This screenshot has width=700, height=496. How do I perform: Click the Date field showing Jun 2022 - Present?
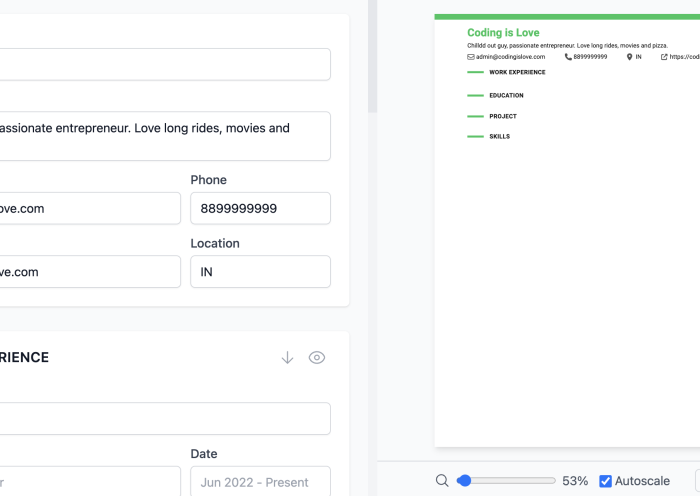pos(260,481)
